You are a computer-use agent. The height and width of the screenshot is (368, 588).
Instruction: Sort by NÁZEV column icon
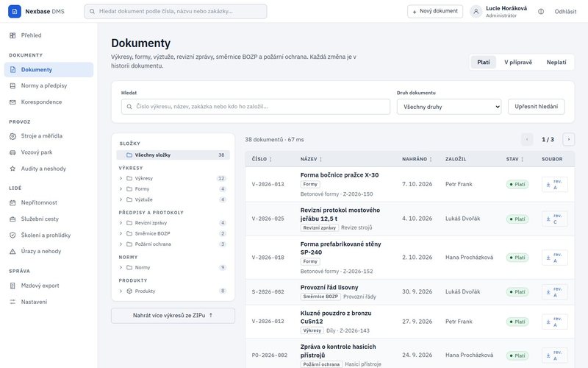click(320, 159)
